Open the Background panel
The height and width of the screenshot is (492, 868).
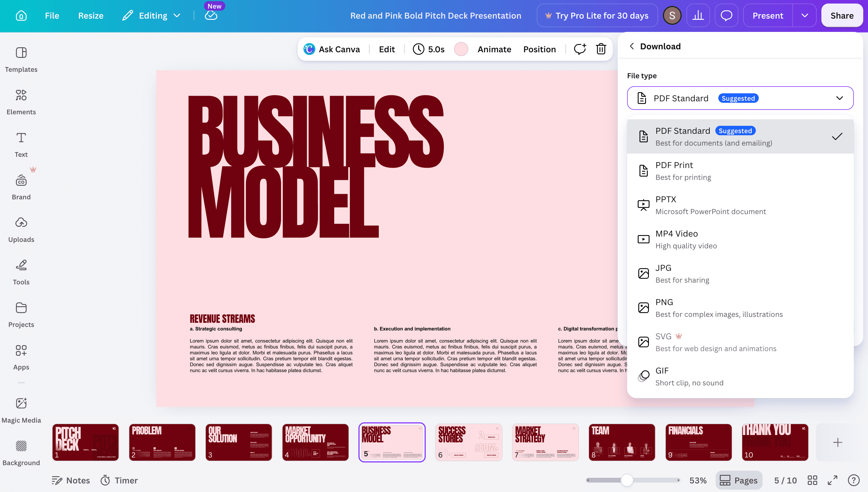tap(21, 453)
